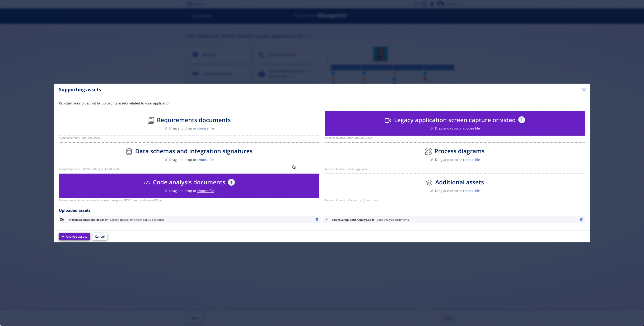Click the Requirements documents page icon
644x326 pixels.
[151, 120]
